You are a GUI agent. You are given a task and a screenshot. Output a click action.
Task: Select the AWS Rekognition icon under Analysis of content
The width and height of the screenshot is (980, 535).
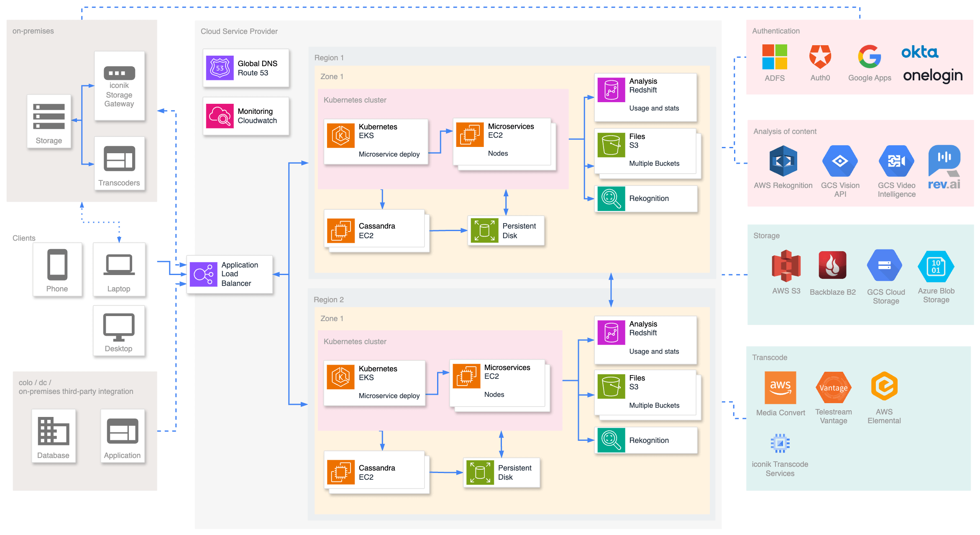pos(783,161)
